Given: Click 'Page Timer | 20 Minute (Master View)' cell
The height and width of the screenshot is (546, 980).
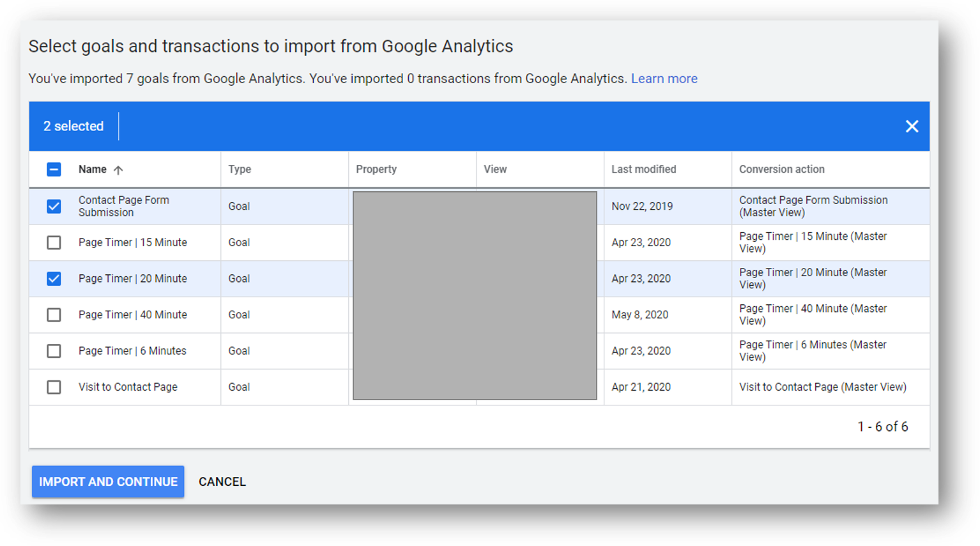Looking at the screenshot, I should coord(813,279).
